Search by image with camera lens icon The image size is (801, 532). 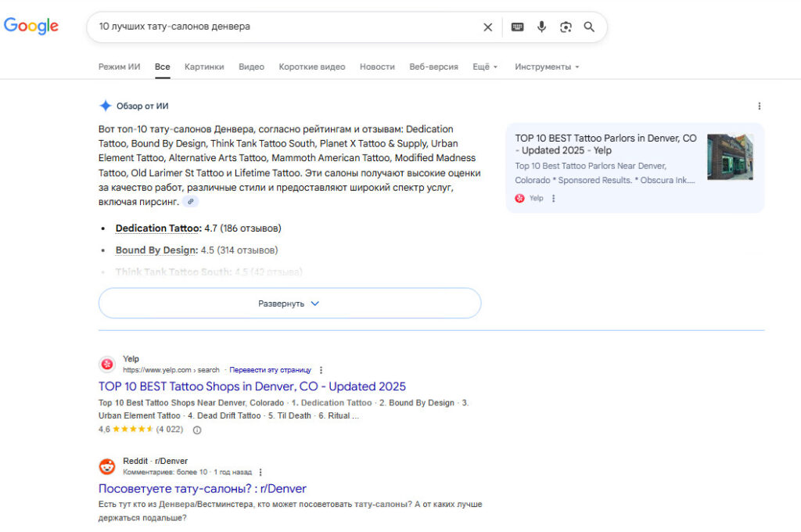(566, 27)
